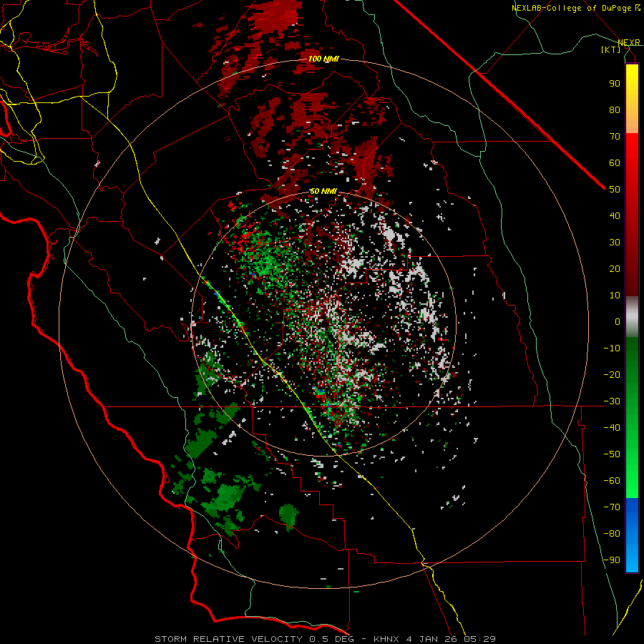This screenshot has width=644, height=644.
Task: Click the -70 value on the velocity scale
Action: pyautogui.click(x=612, y=507)
